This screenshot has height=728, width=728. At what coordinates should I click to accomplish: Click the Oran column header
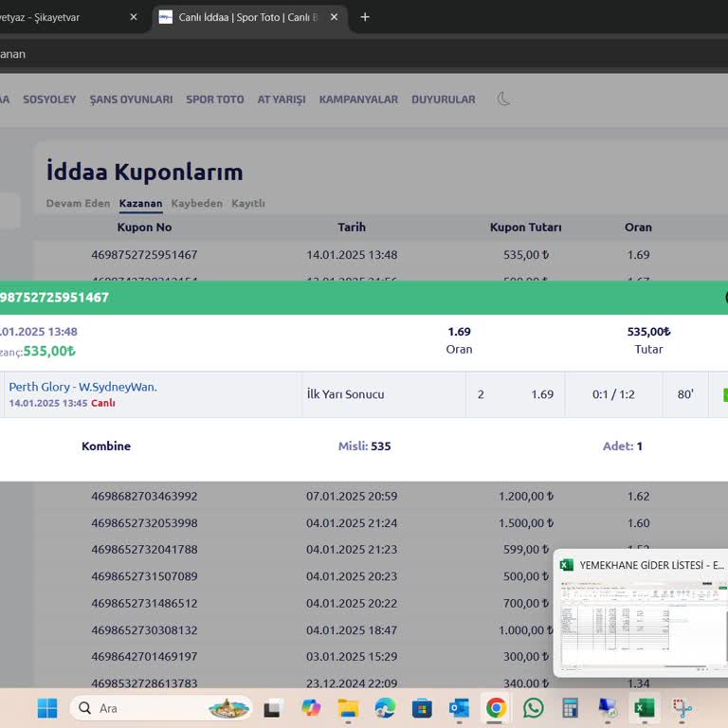pyautogui.click(x=638, y=227)
